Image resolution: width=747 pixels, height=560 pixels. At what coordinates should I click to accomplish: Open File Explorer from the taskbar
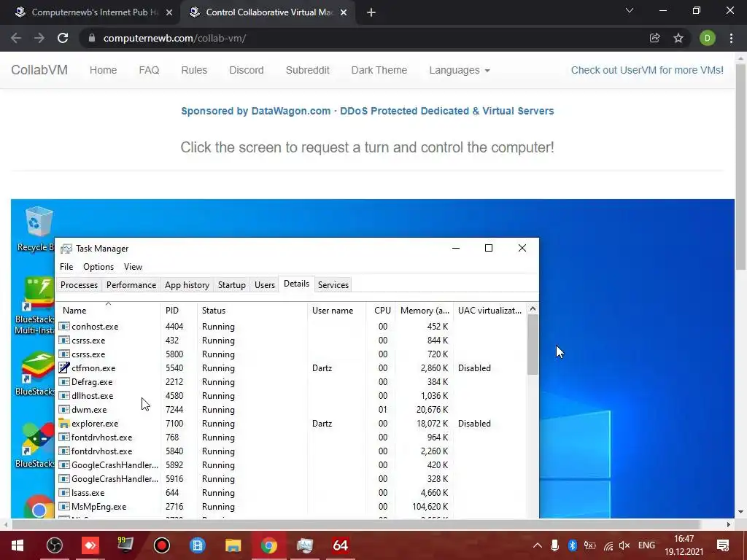point(233,545)
